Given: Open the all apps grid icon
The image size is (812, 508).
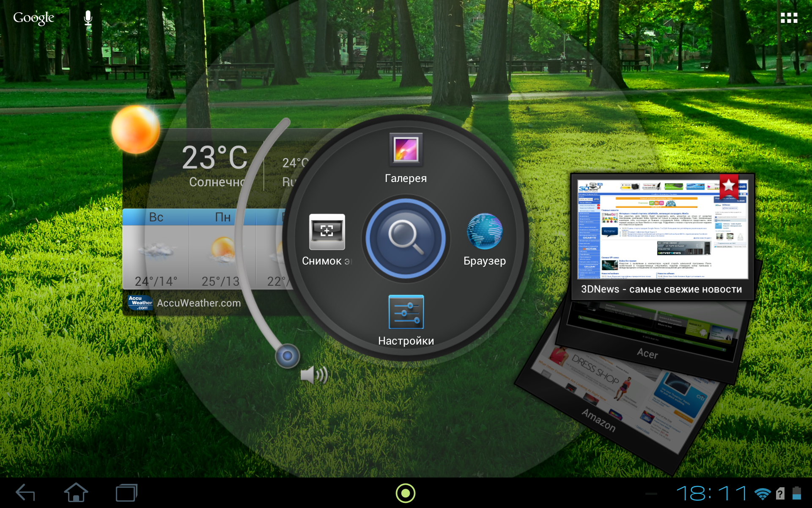Looking at the screenshot, I should (789, 18).
